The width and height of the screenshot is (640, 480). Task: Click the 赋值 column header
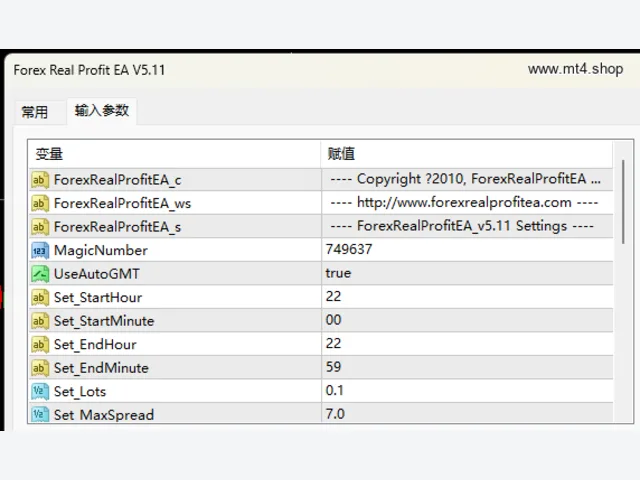[x=467, y=154]
